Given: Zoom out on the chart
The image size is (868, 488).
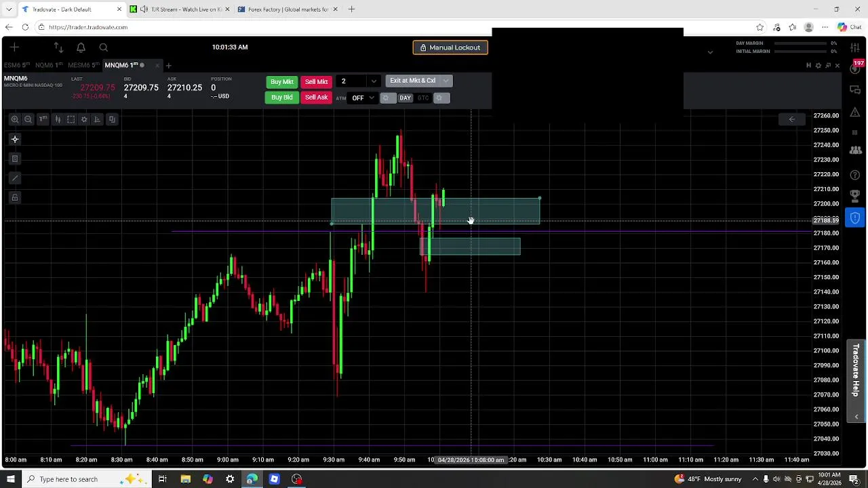Looking at the screenshot, I should (x=28, y=119).
